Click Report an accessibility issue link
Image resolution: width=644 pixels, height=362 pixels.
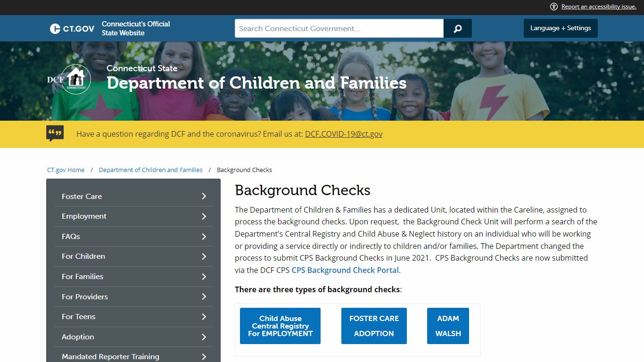click(x=599, y=7)
